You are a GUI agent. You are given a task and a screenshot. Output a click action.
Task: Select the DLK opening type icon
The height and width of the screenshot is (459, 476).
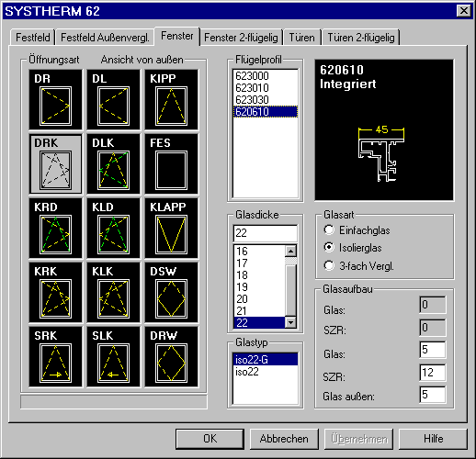113,164
